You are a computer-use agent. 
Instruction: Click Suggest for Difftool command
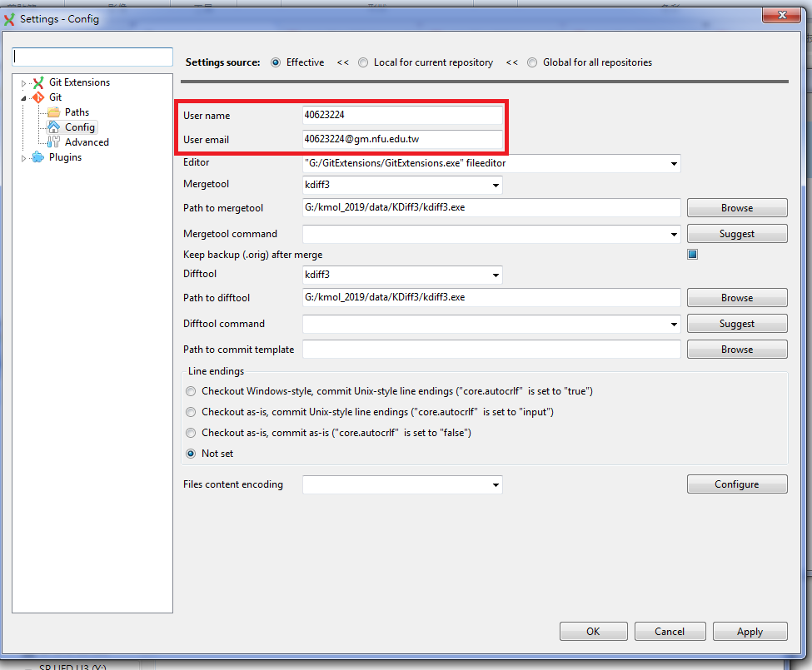736,324
